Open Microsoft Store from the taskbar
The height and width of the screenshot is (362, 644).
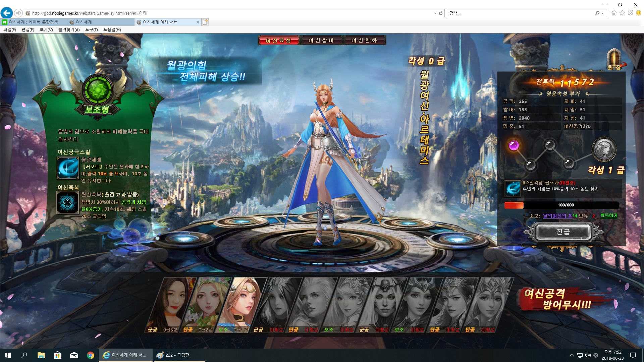[x=57, y=355]
